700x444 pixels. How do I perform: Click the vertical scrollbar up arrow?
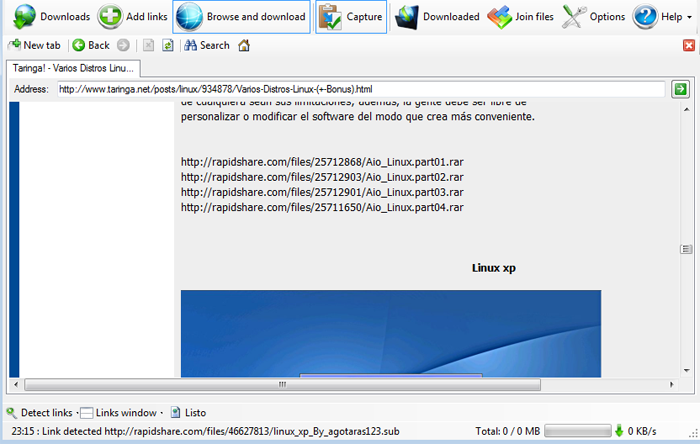point(687,109)
